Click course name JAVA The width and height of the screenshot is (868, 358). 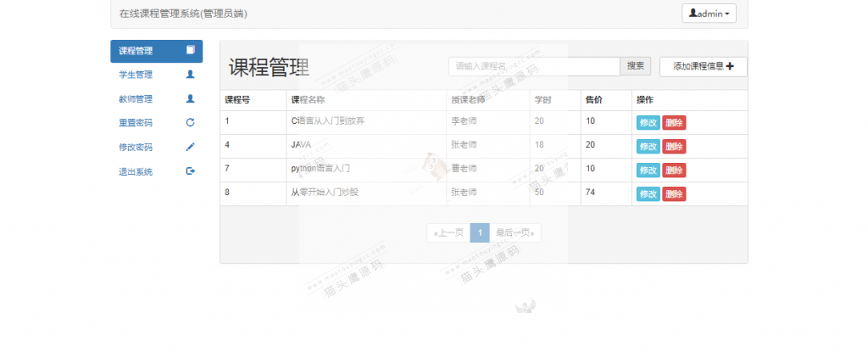click(301, 144)
